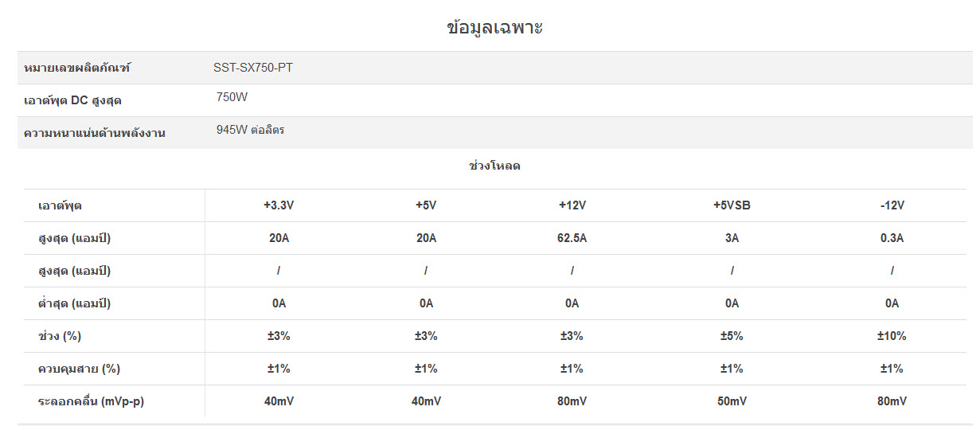The height and width of the screenshot is (426, 980).
Task: Click the หมายเลขผลิตภัณฑ์ row label
Action: click(77, 68)
